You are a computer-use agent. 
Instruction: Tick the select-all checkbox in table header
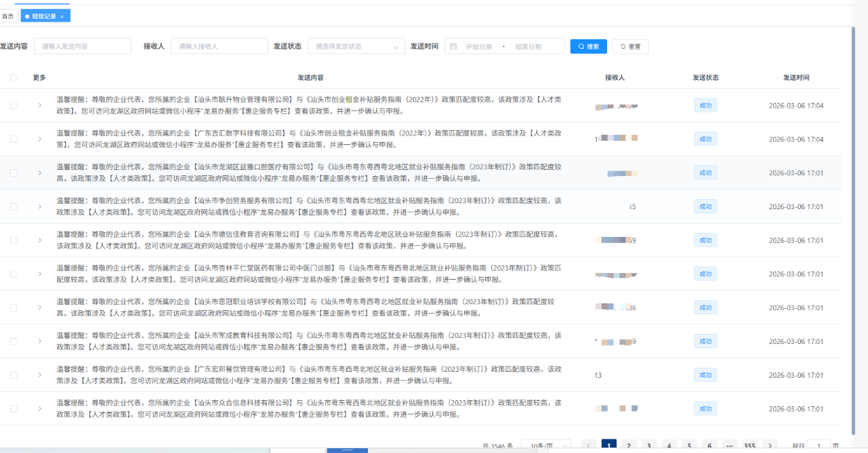(x=14, y=78)
